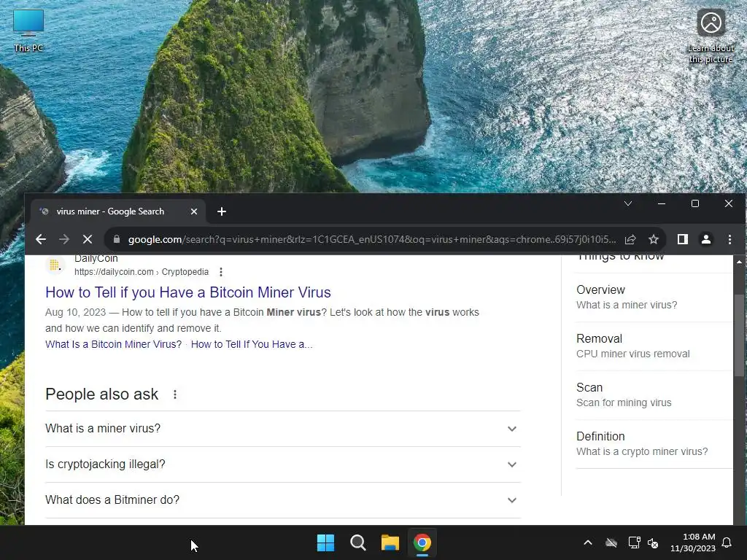The width and height of the screenshot is (747, 560).
Task: Open 'How to Tell if you Have a Bitcoin Miner Virus'
Action: (188, 292)
